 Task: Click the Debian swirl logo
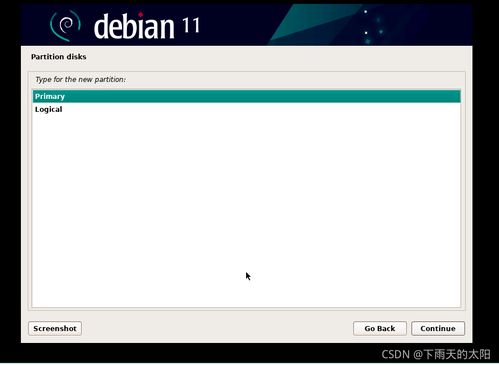point(65,26)
